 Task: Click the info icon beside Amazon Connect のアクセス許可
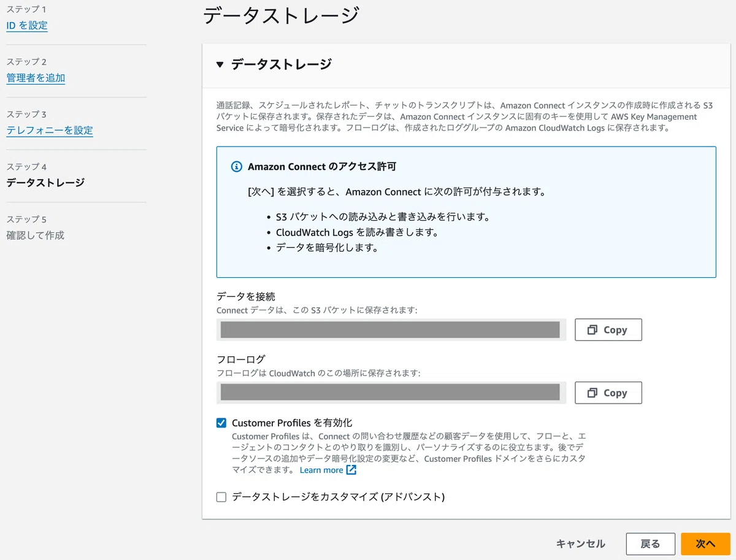236,167
